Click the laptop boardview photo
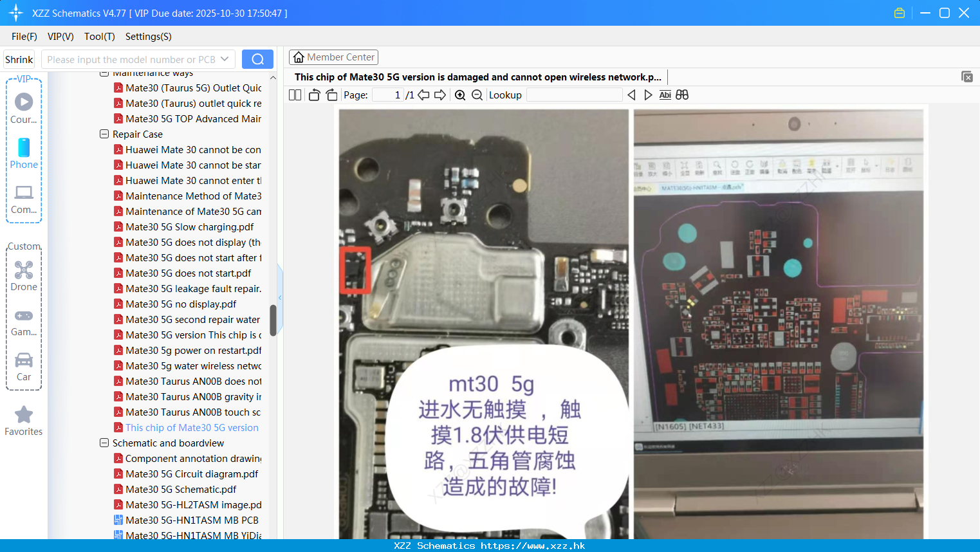 click(x=779, y=324)
